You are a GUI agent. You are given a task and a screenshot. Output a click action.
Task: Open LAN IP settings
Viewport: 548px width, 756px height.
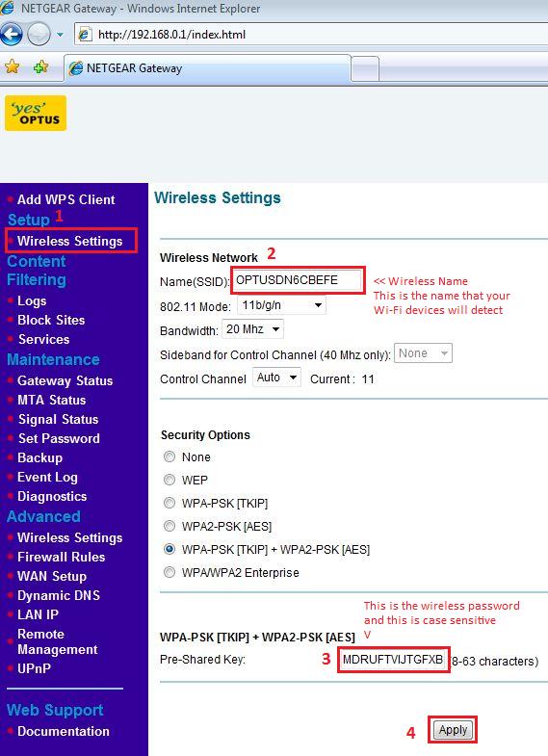(39, 614)
